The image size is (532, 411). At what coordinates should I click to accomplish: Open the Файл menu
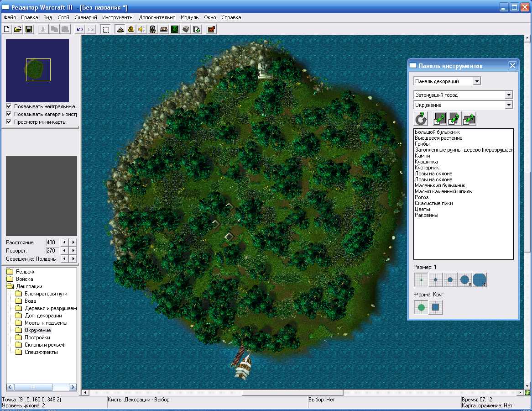[10, 17]
